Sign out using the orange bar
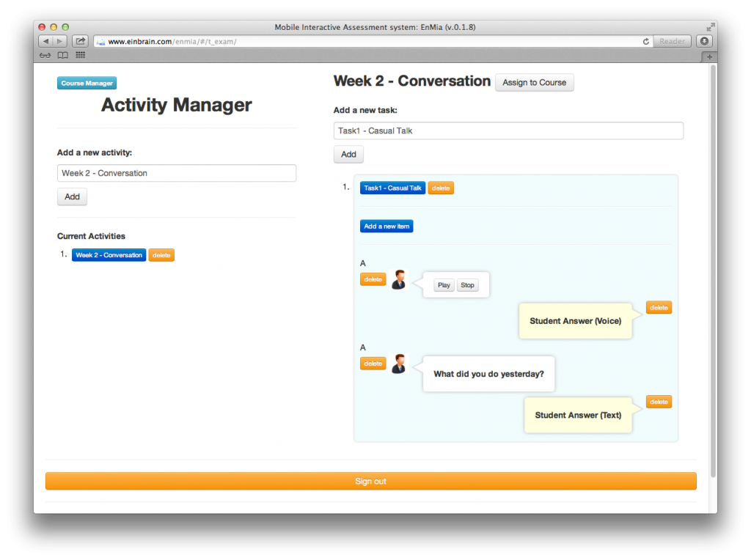751x560 pixels. [371, 482]
